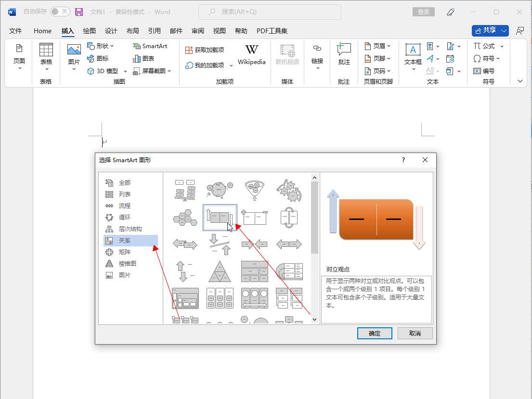Screen dimensions: 532x399
Task: Select the pyramid triangle SmartArt thumbnail
Action: pos(220,271)
